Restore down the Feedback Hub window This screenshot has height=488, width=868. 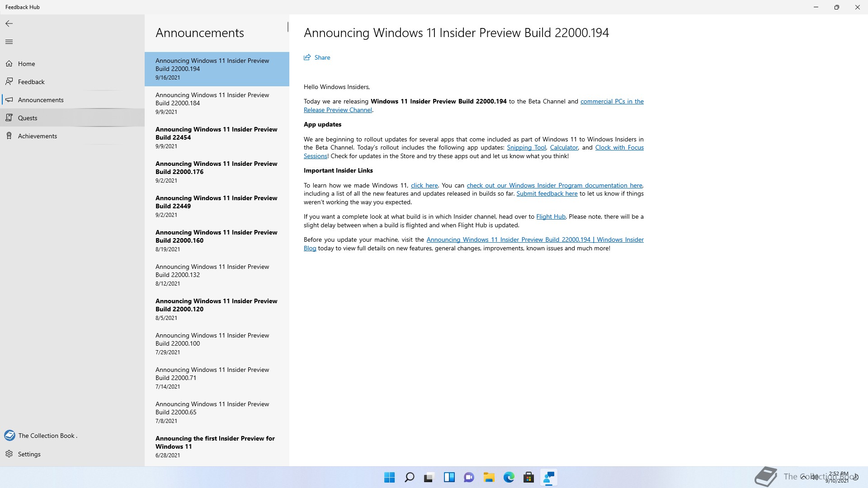[837, 7]
